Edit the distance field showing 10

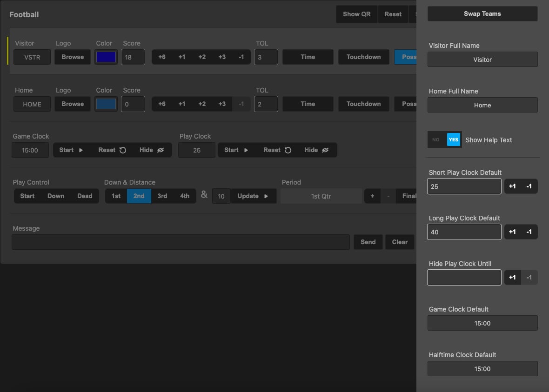pos(221,196)
